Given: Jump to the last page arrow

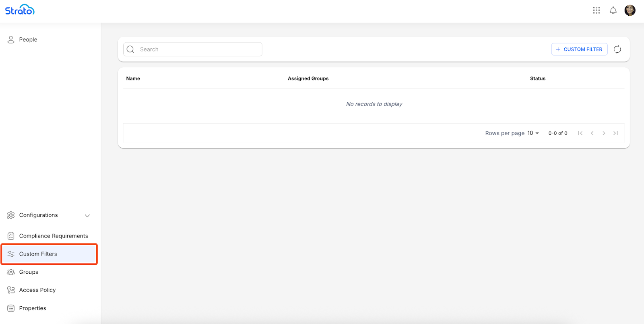Looking at the screenshot, I should pos(615,133).
